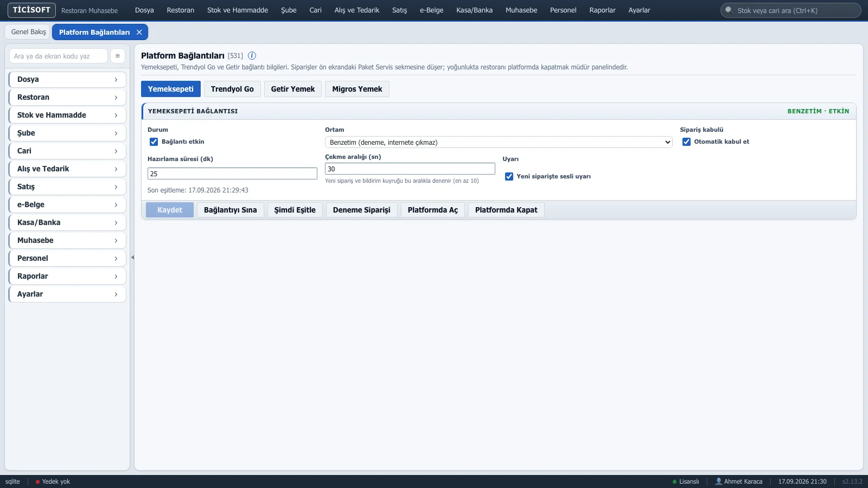Click the sidebar menu list icon
The height and width of the screenshot is (488, 868).
pyautogui.click(x=118, y=56)
